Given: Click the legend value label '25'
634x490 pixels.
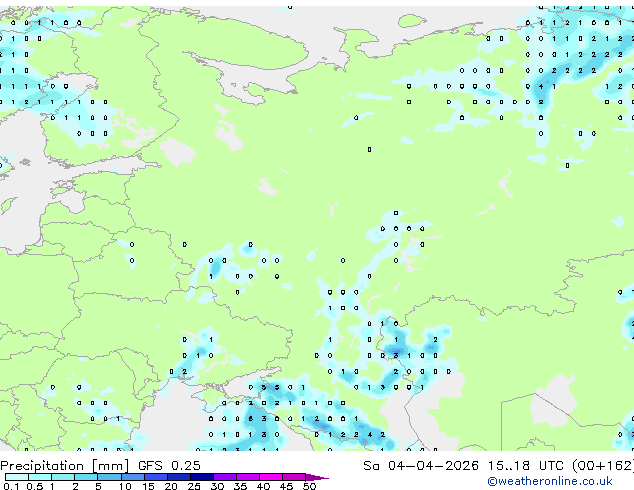Looking at the screenshot, I should (194, 486).
